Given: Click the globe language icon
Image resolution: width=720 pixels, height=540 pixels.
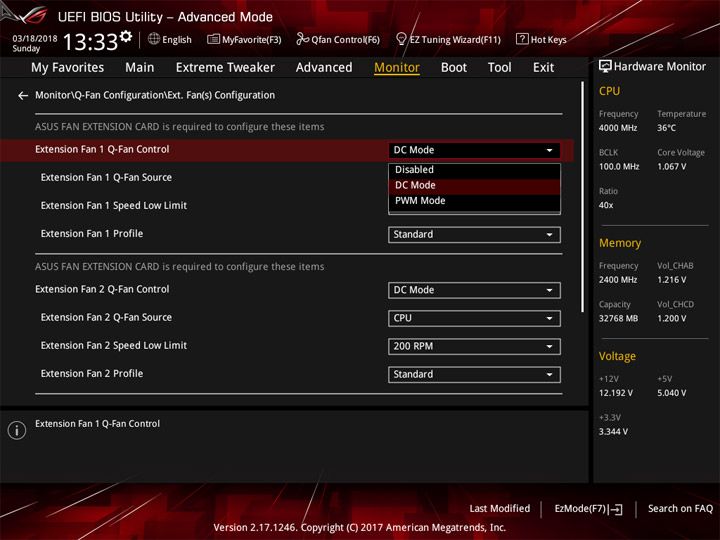Looking at the screenshot, I should pos(154,39).
